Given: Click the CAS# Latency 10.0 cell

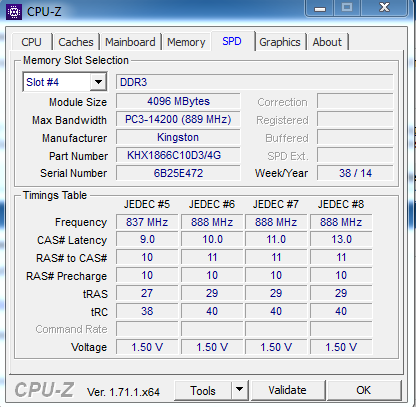Looking at the screenshot, I should click(212, 240).
